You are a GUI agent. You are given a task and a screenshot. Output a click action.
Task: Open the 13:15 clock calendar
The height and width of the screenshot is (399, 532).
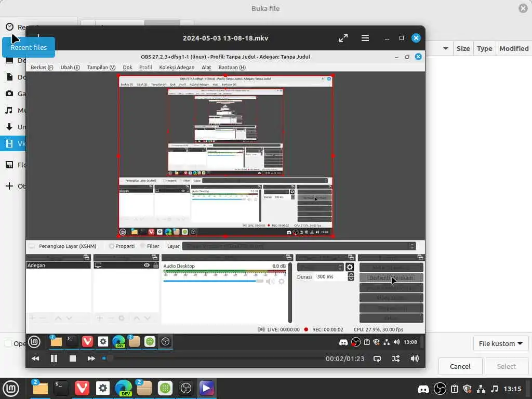click(x=512, y=389)
